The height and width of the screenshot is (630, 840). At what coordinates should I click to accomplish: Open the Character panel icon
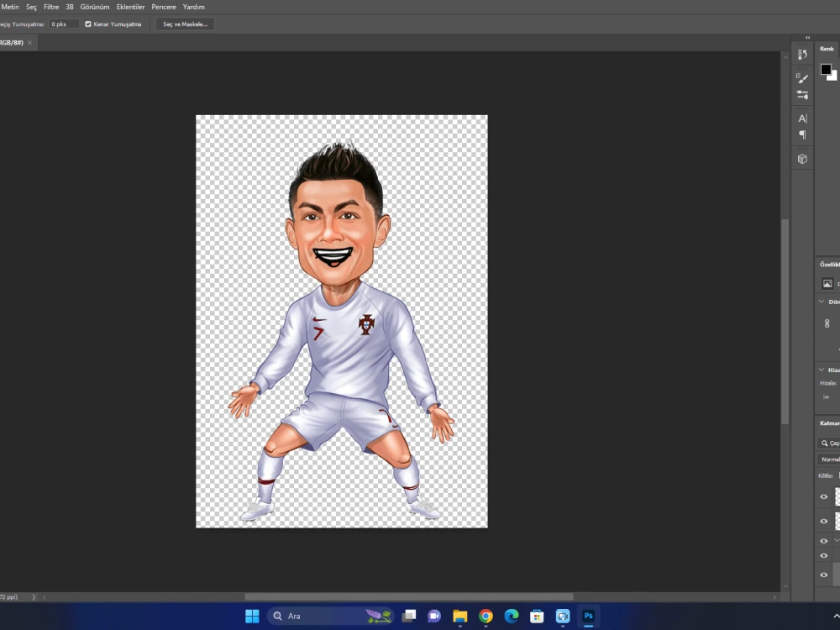coord(802,118)
